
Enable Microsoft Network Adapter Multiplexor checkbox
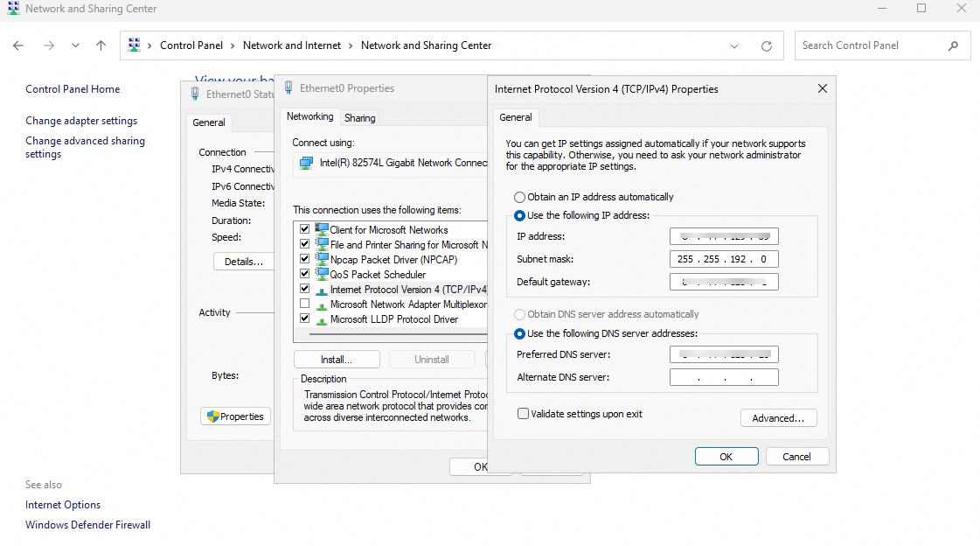(305, 304)
